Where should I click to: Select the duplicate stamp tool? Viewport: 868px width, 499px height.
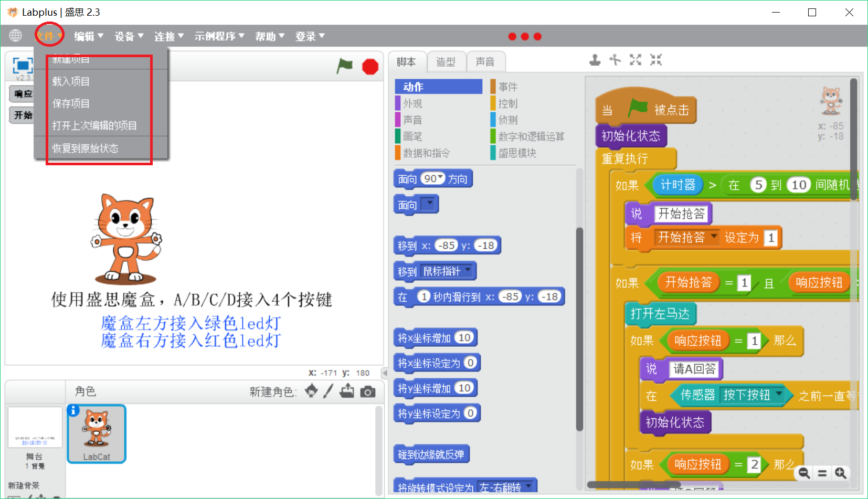[595, 60]
